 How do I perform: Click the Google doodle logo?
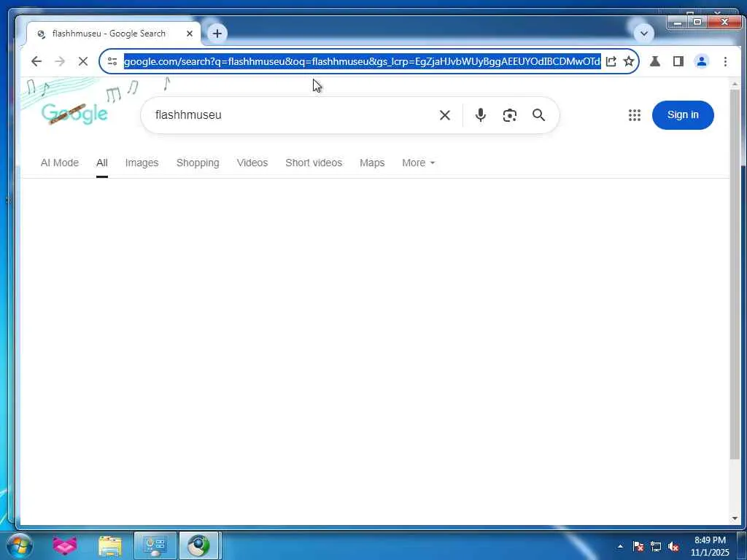(x=74, y=114)
